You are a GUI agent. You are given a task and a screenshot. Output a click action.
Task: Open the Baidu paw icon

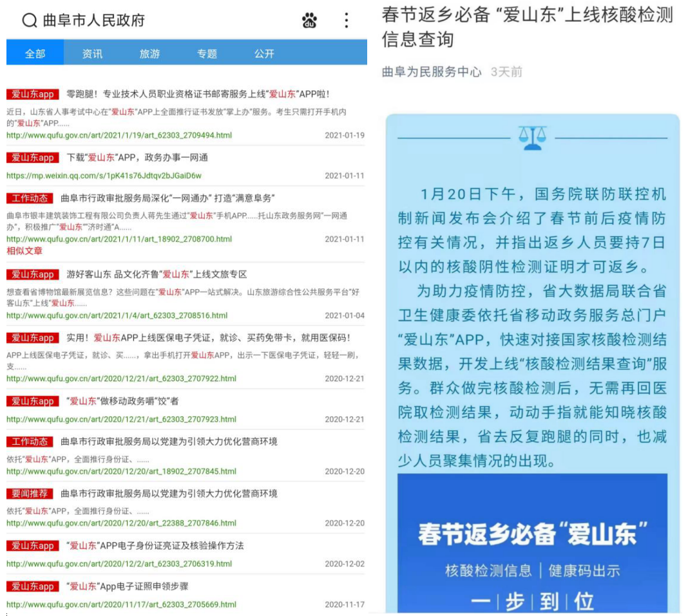tap(309, 20)
